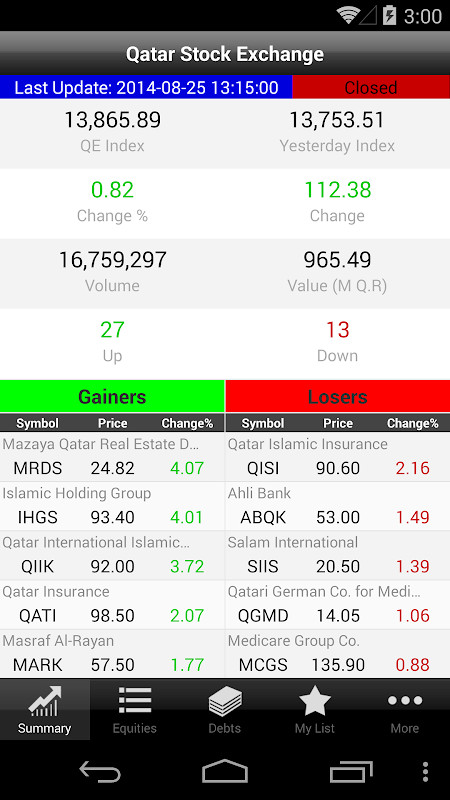Open Medicare Group Co. MCGS row
Screen dimensions: 450x800
(x=338, y=654)
